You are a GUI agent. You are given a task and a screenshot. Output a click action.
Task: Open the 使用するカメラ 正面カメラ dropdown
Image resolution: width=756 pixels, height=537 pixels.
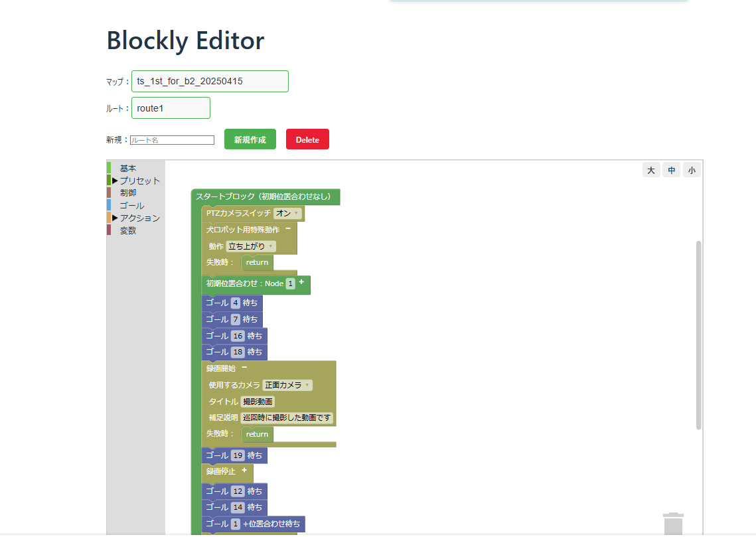point(287,385)
